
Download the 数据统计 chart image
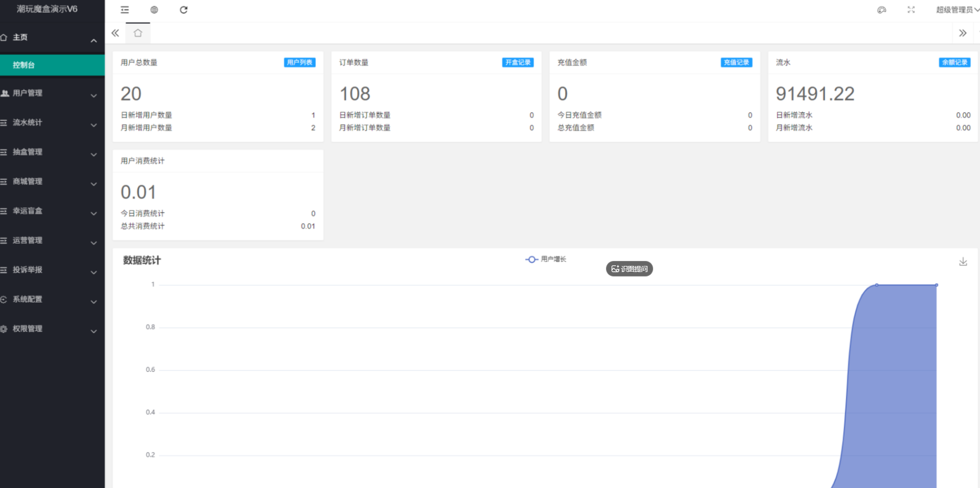click(x=963, y=261)
